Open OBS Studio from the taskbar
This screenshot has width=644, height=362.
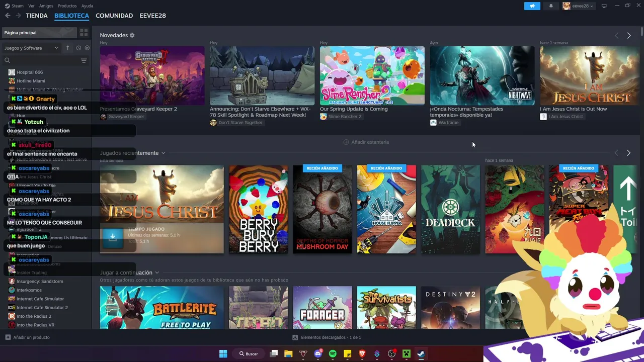tap(391, 354)
